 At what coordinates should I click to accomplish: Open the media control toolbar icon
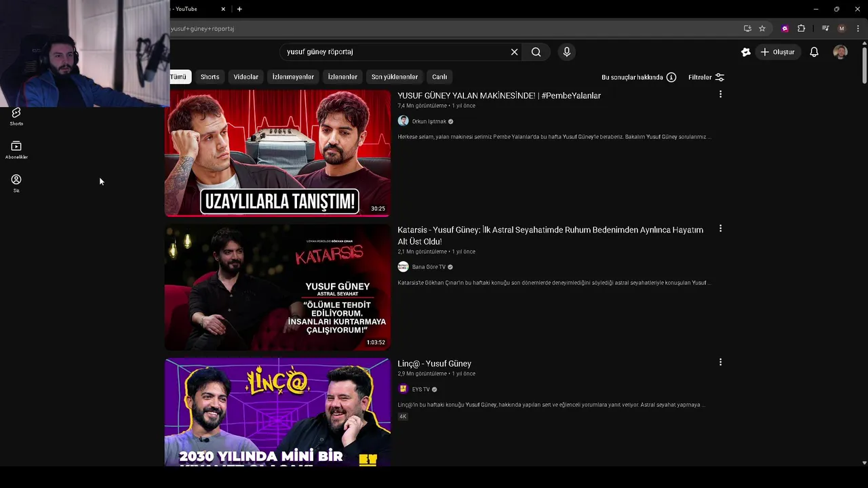[825, 28]
